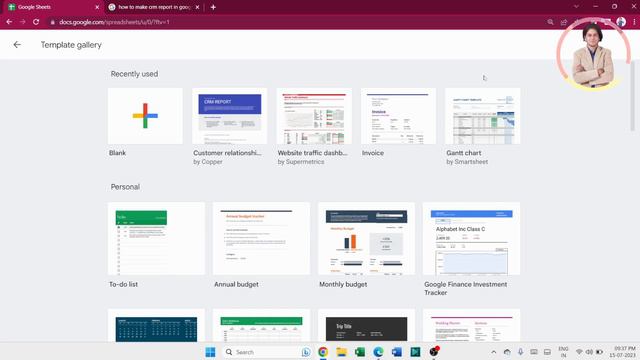The height and width of the screenshot is (360, 640).
Task: Click the taskbar Search box
Action: [267, 352]
